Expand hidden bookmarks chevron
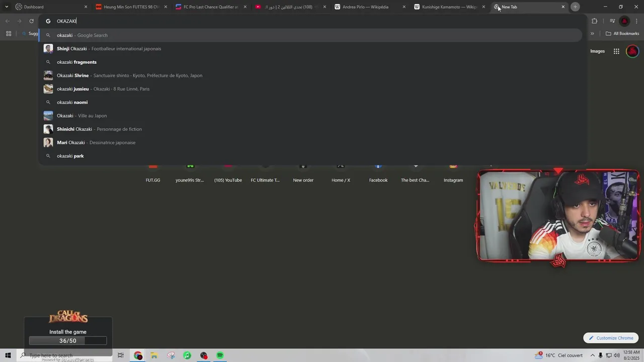Image resolution: width=644 pixels, height=362 pixels. pyautogui.click(x=592, y=34)
